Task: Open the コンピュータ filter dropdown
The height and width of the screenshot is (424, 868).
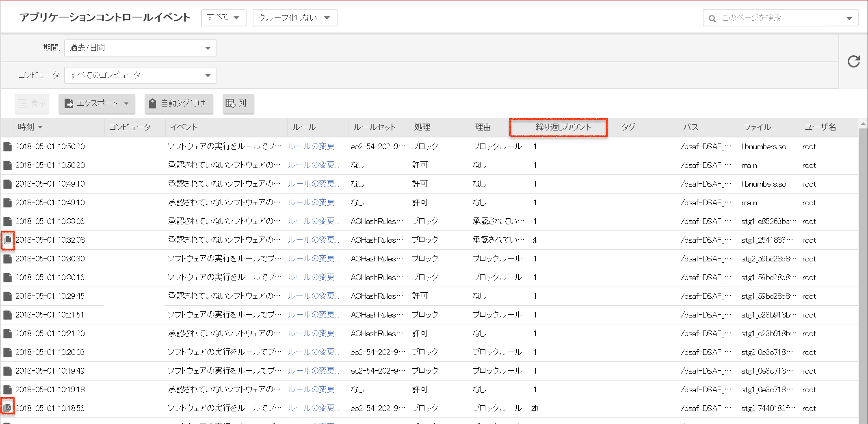Action: [x=140, y=75]
